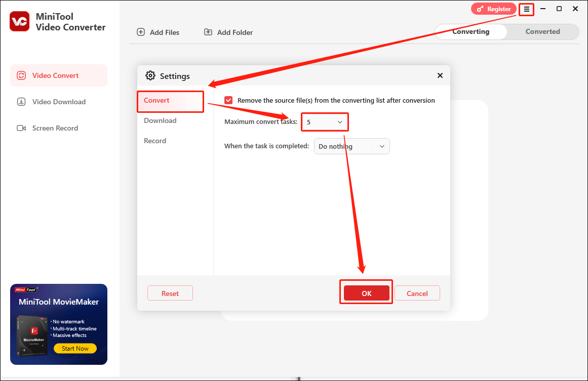Open Maximum convert tasks dropdown
Image resolution: width=588 pixels, height=381 pixels.
click(325, 122)
